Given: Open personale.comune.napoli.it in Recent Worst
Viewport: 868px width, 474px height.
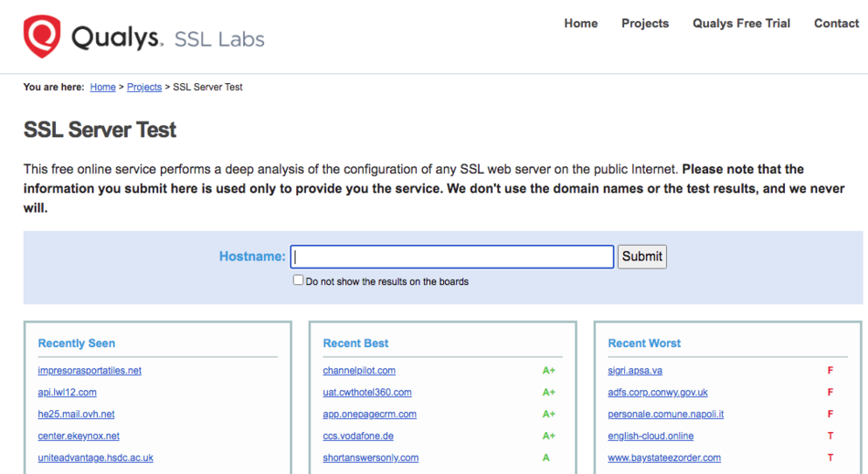Looking at the screenshot, I should pos(665,415).
